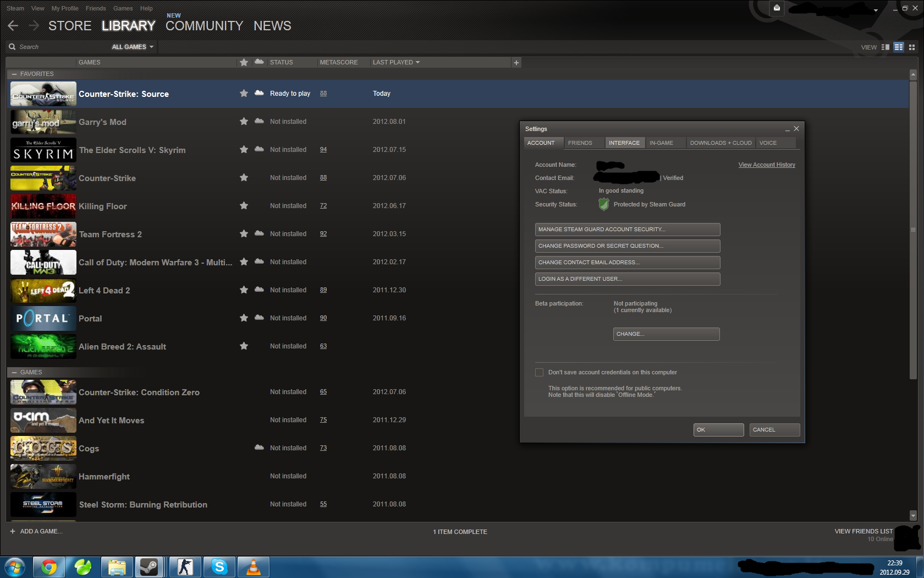Enable don't save account credentials checkbox
This screenshot has width=924, height=578.
click(x=540, y=373)
